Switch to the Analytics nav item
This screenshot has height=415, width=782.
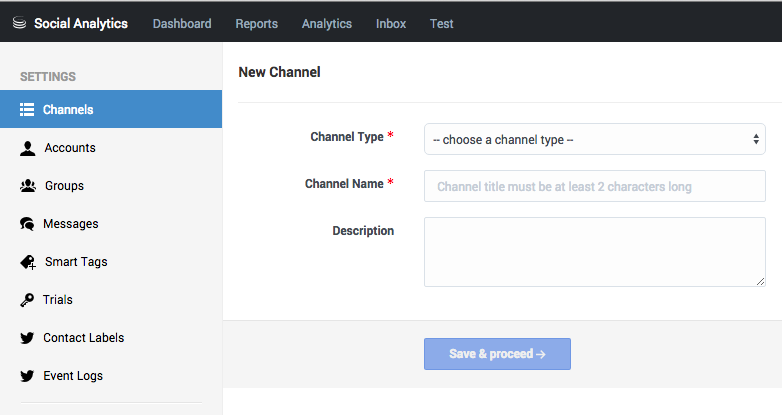tap(327, 23)
